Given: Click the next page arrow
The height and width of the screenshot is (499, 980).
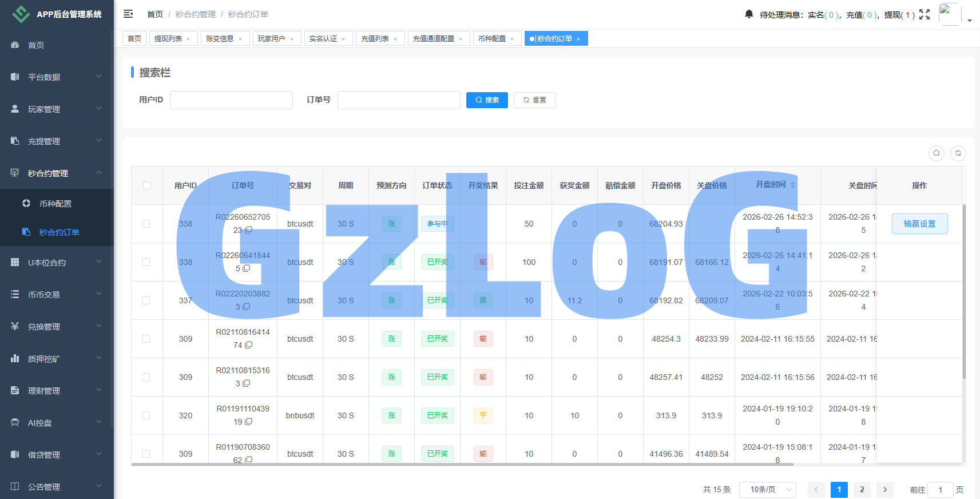Looking at the screenshot, I should point(885,489).
